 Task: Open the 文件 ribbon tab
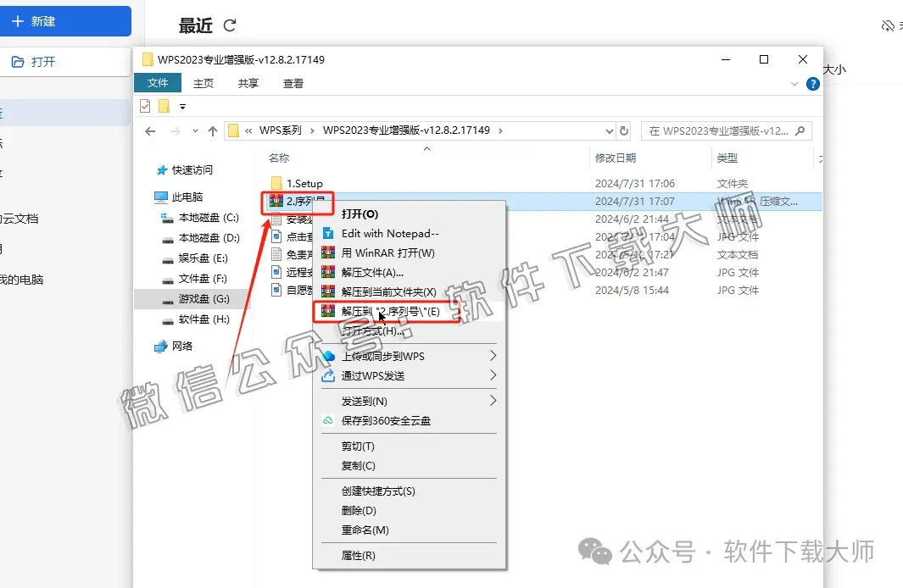pos(157,83)
